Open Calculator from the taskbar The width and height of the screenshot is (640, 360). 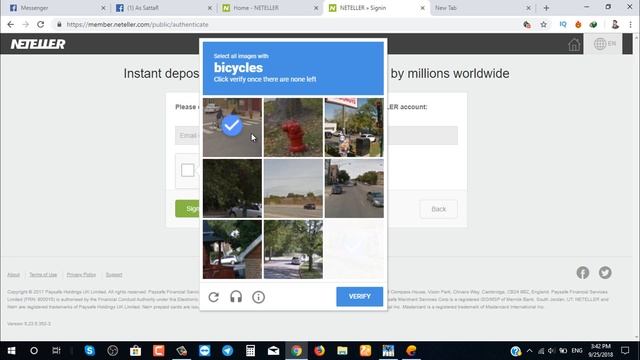coord(251,351)
